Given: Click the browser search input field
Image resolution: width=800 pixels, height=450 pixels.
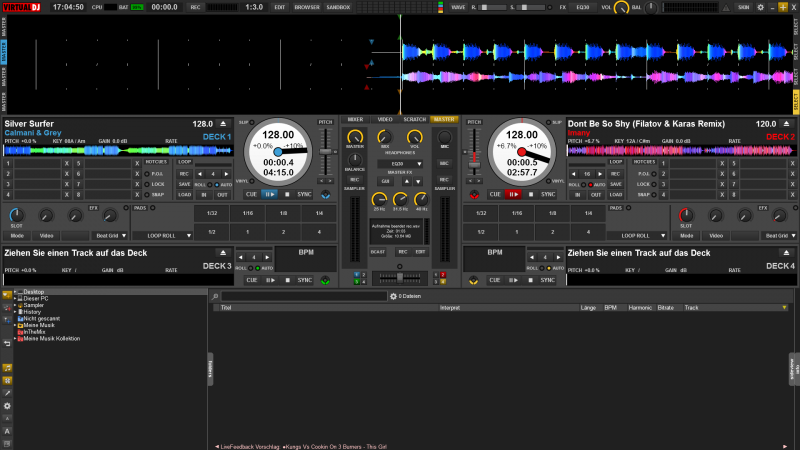Looking at the screenshot, I should [304, 296].
